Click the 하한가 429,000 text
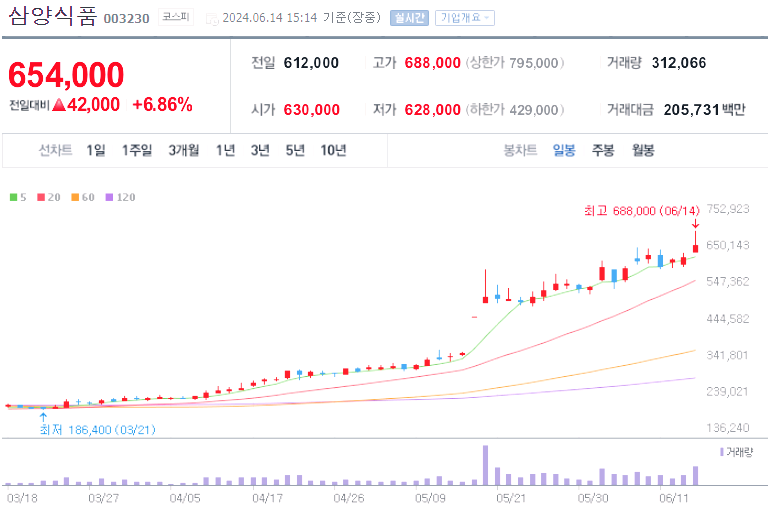The height and width of the screenshot is (506, 768). pos(514,110)
